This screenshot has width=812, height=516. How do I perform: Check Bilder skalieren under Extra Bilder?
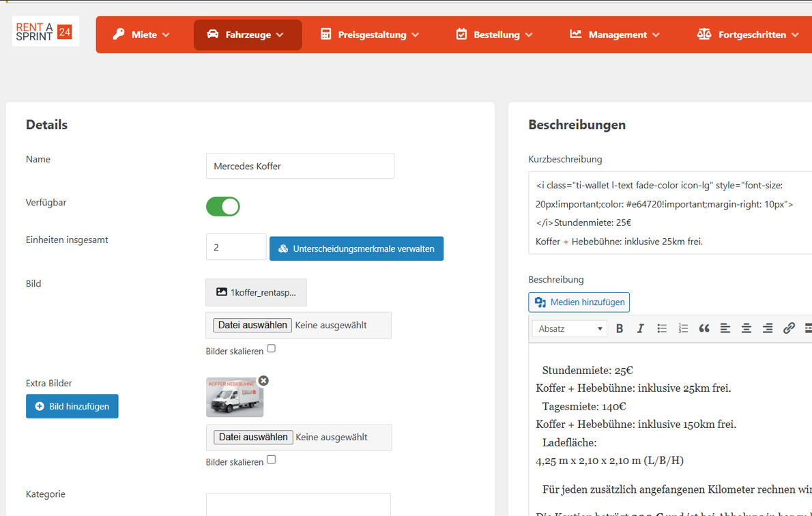272,460
